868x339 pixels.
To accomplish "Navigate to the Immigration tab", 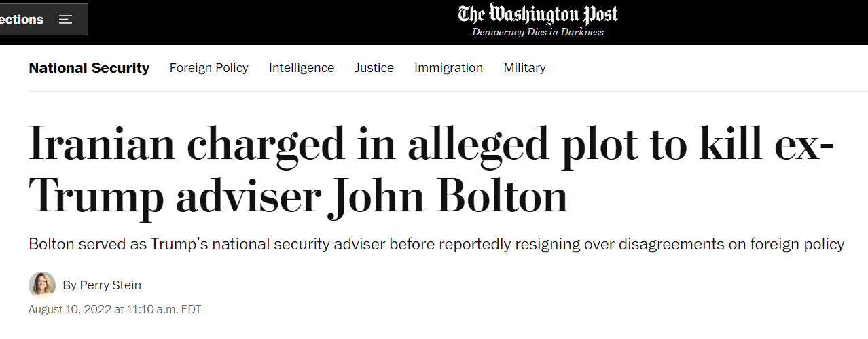I will coord(448,68).
